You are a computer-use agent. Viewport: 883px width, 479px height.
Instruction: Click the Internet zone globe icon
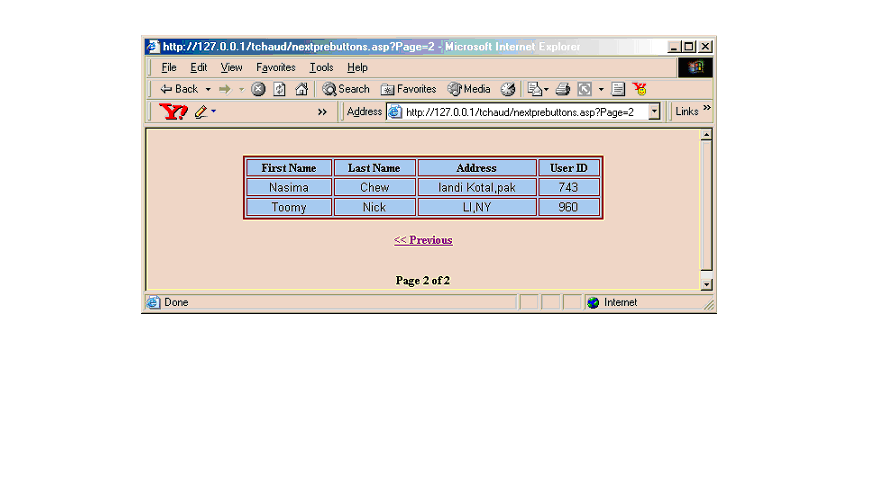click(593, 303)
